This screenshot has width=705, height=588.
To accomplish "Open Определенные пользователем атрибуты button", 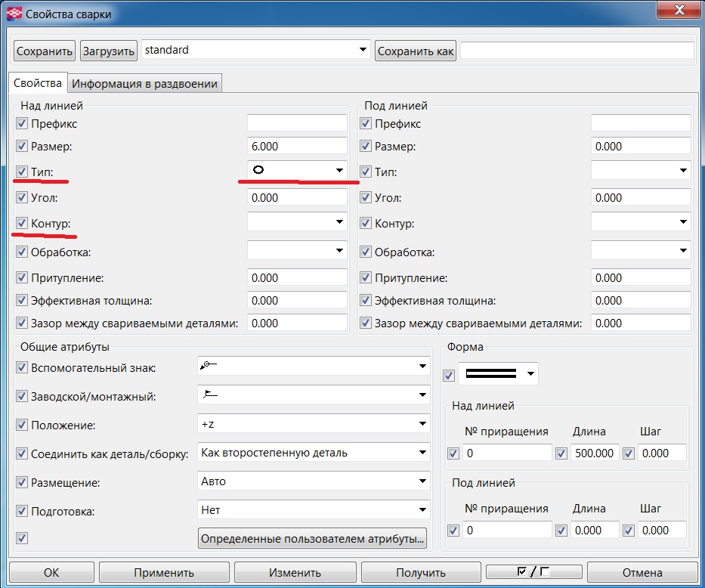I will click(312, 539).
